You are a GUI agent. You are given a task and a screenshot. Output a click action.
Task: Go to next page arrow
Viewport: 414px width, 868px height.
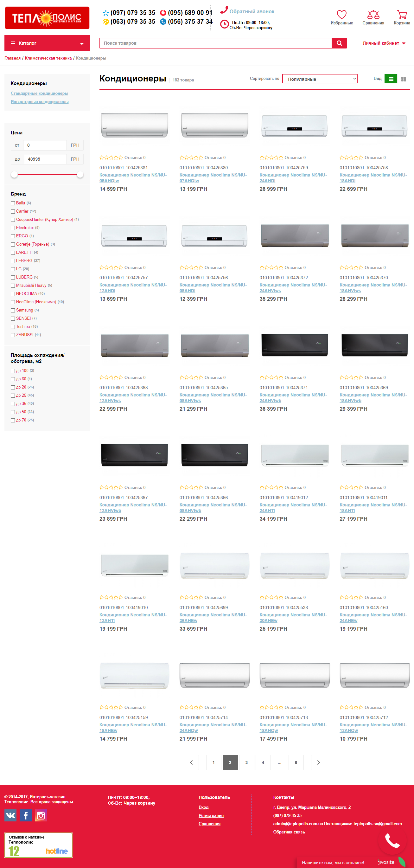pos(318,762)
